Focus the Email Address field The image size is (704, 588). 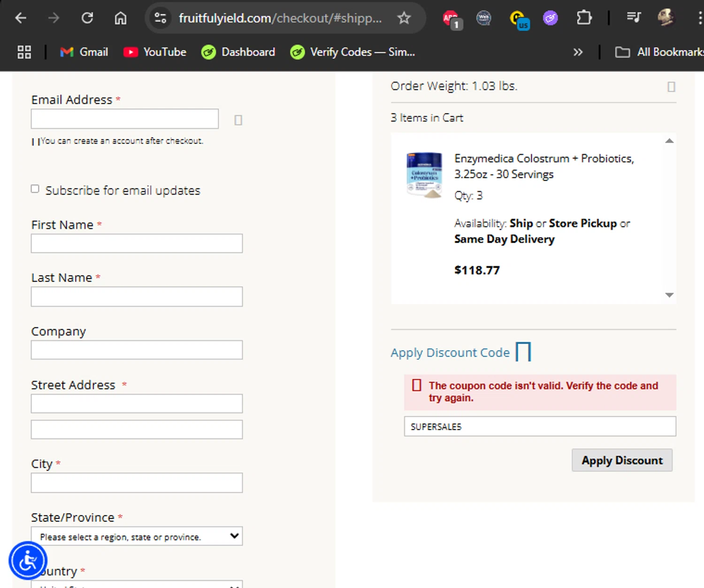click(x=125, y=119)
